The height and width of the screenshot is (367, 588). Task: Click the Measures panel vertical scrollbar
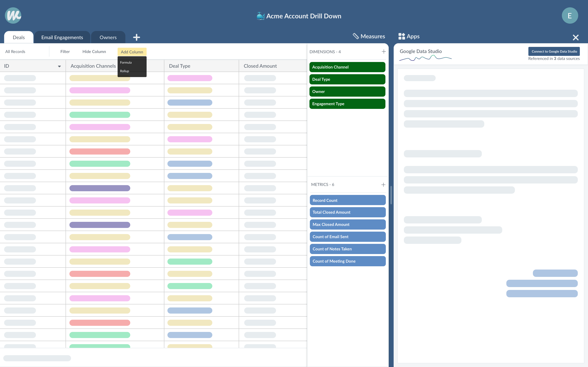(391, 195)
